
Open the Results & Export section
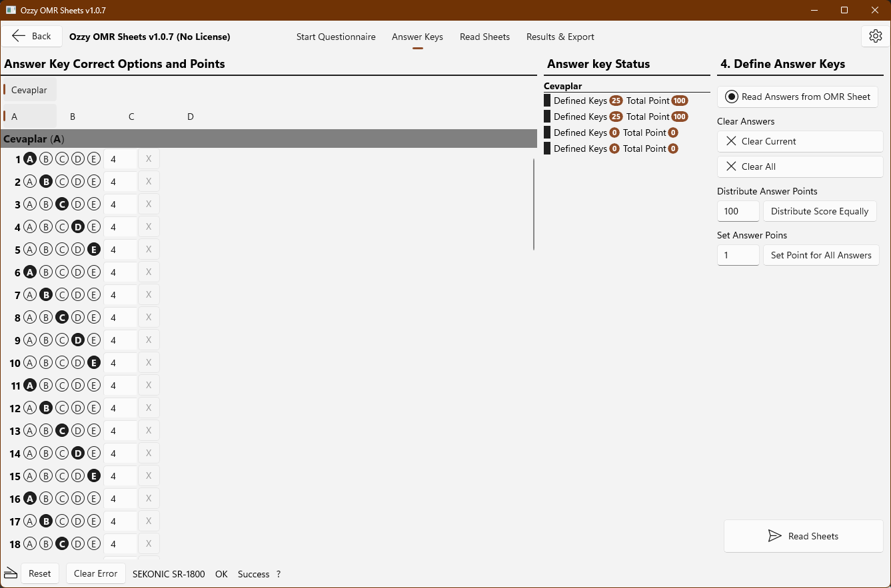[x=560, y=37]
